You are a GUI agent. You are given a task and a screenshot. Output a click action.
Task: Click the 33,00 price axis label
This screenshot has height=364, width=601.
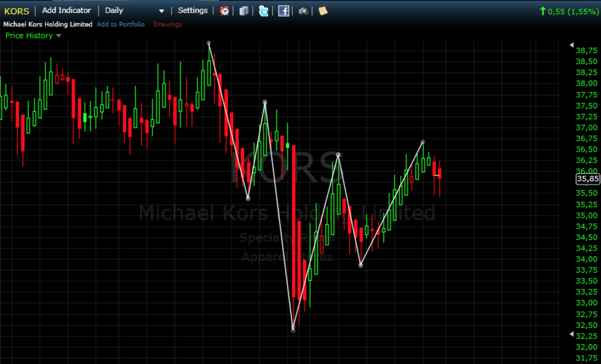tap(587, 303)
